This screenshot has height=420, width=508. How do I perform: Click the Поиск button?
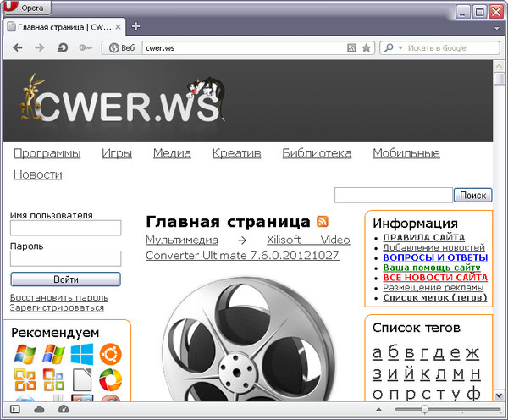(472, 195)
